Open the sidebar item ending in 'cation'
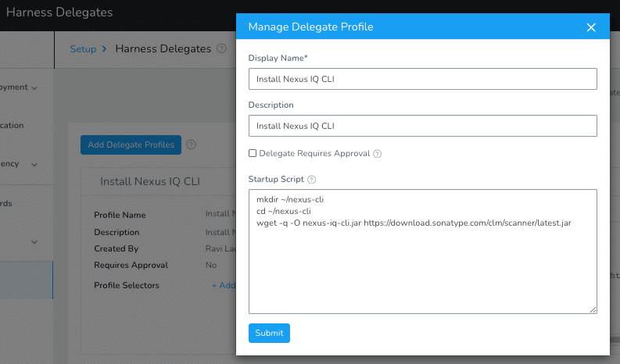 12,125
